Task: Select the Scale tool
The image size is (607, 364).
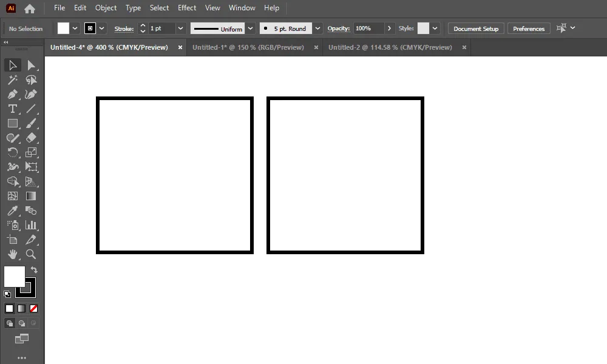Action: [31, 152]
